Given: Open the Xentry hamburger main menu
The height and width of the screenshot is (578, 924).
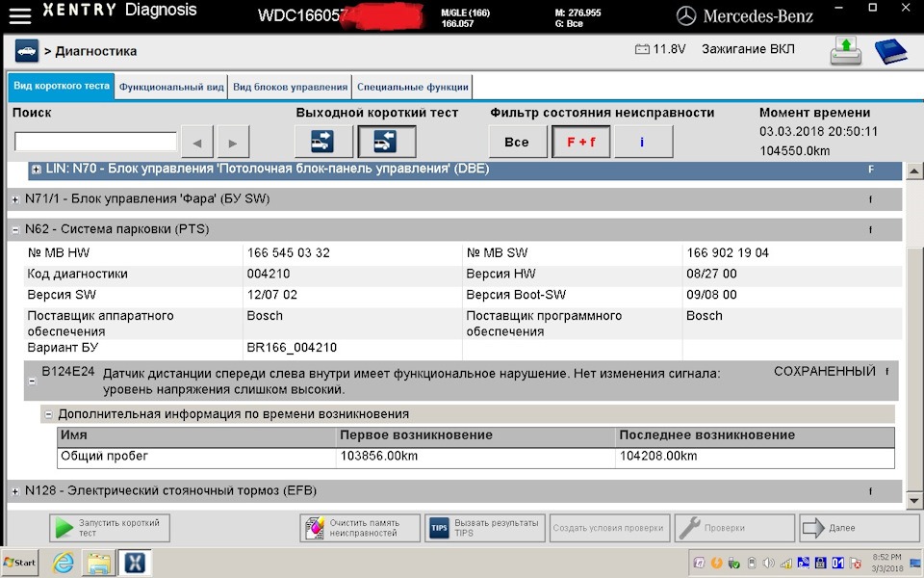Looking at the screenshot, I should click(19, 16).
